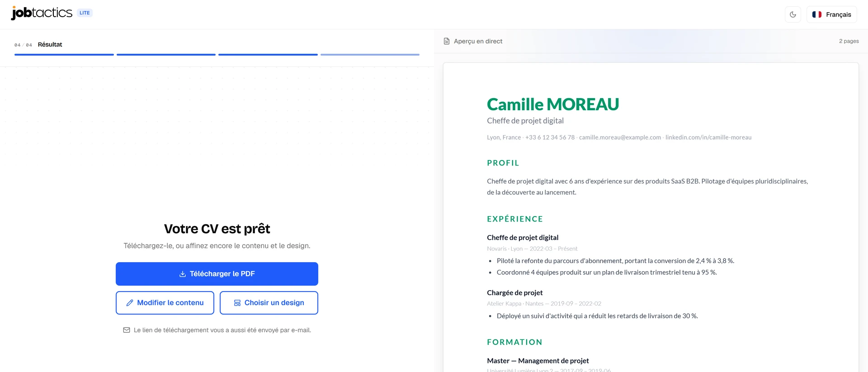Click the linkedin.com/in/camille-moreau link
Image resolution: width=868 pixels, height=372 pixels.
pos(708,137)
